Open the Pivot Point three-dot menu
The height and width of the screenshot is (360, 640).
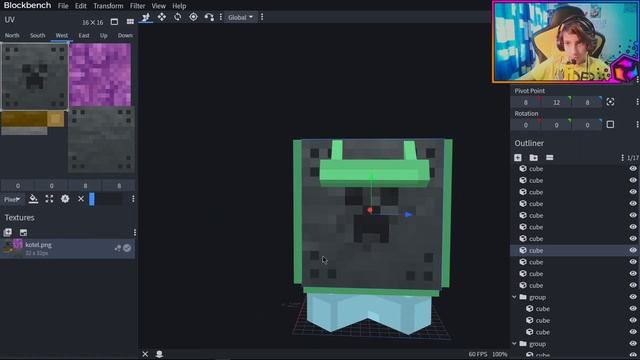(x=637, y=102)
